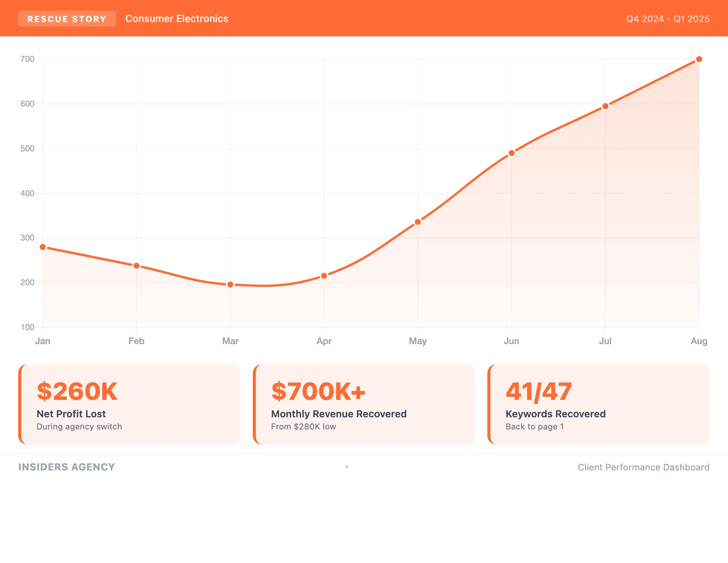Select the Jan data point on the chart
This screenshot has height=563, width=728.
click(x=43, y=247)
